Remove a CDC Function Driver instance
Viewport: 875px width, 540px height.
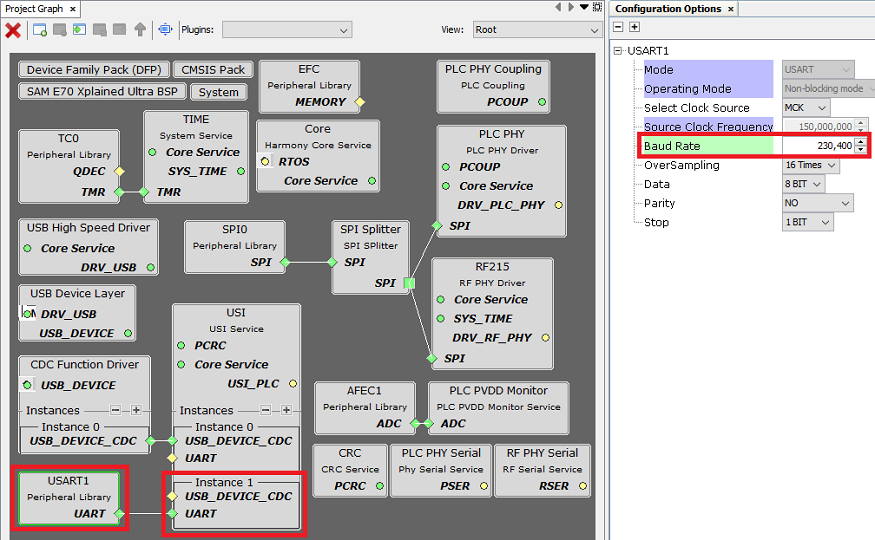pos(116,410)
